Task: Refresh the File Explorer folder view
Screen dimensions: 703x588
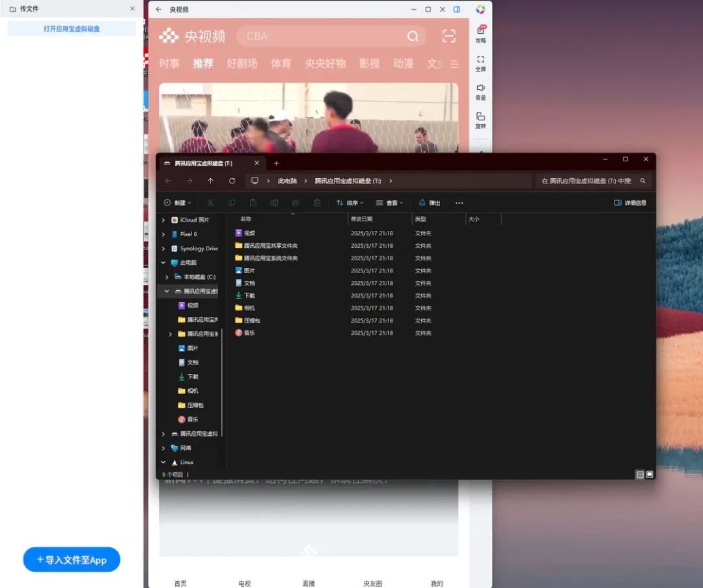Action: (232, 181)
